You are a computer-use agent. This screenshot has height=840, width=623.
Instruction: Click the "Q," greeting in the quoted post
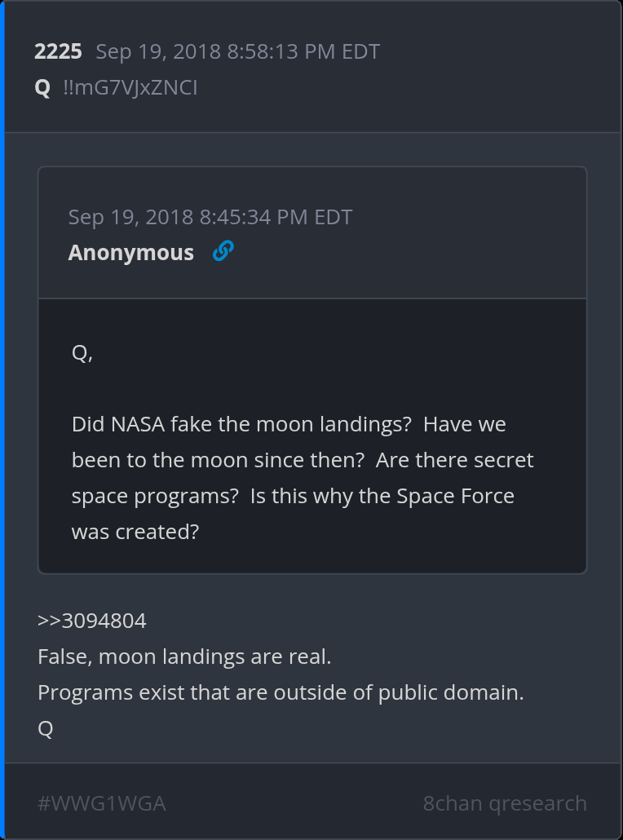[x=82, y=353]
